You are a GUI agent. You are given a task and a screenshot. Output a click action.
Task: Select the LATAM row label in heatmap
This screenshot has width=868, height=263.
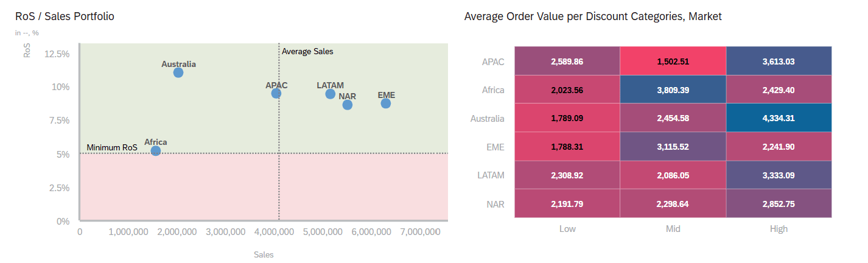click(491, 175)
